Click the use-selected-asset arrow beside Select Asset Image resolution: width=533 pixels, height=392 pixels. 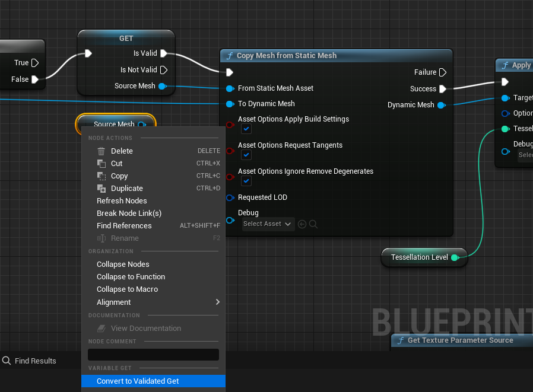click(302, 224)
